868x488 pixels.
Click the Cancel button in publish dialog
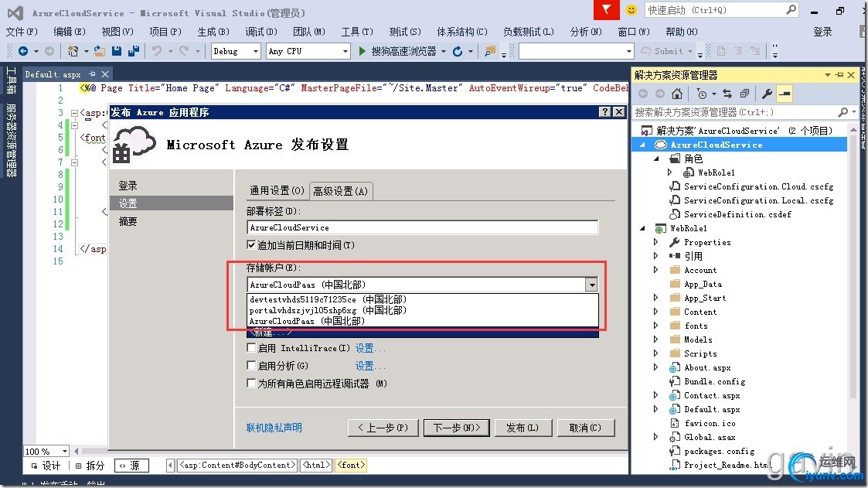[x=585, y=428]
